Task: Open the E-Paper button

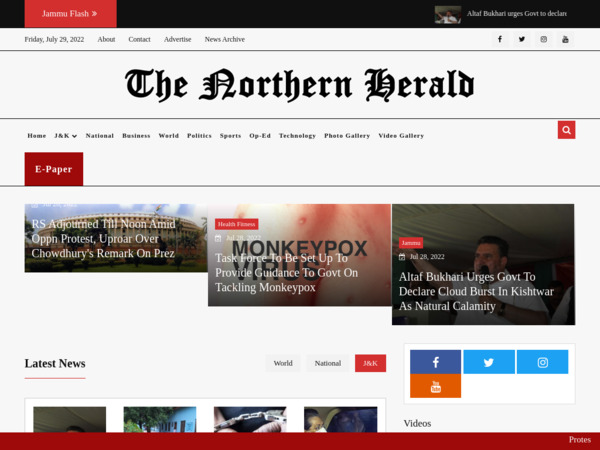Action: pos(54,169)
